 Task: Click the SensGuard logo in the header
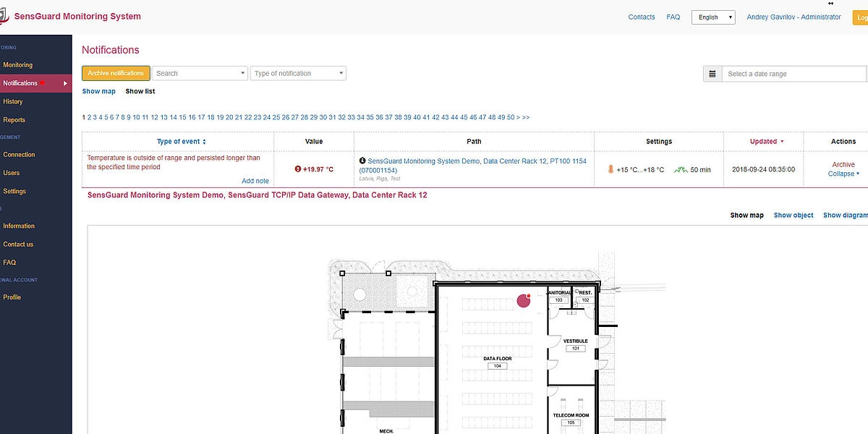click(4, 17)
